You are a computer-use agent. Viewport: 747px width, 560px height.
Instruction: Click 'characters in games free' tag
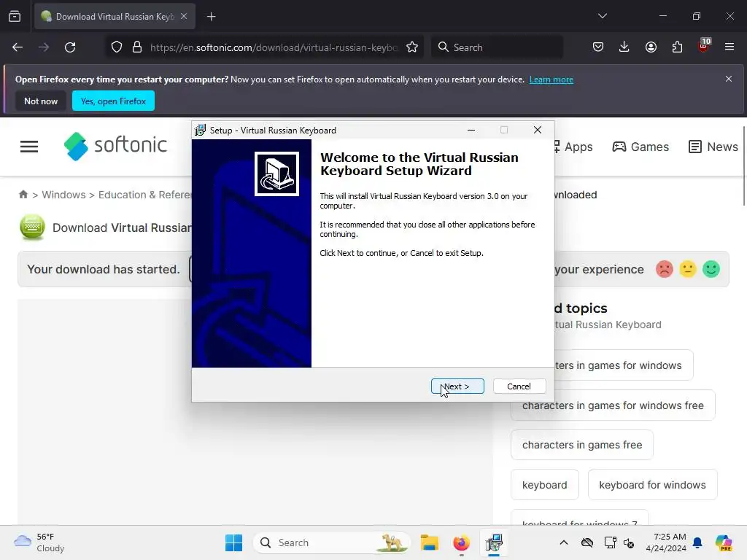click(581, 445)
